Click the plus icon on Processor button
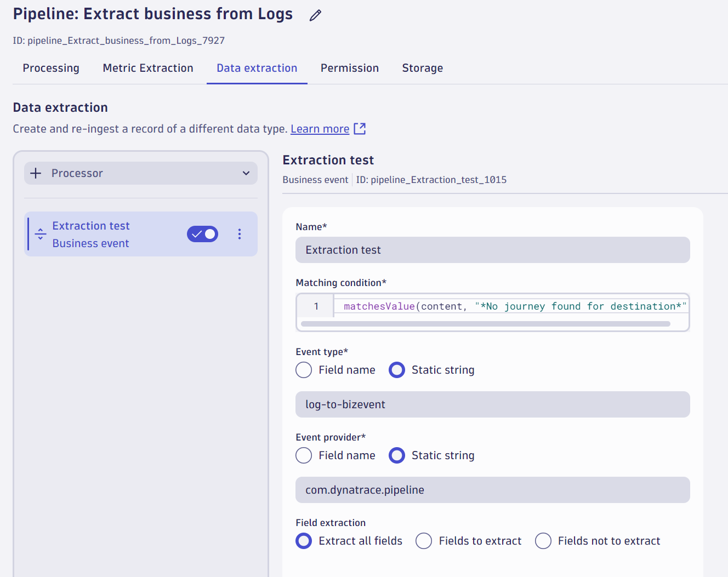Screen dimensions: 728x577 (35, 173)
